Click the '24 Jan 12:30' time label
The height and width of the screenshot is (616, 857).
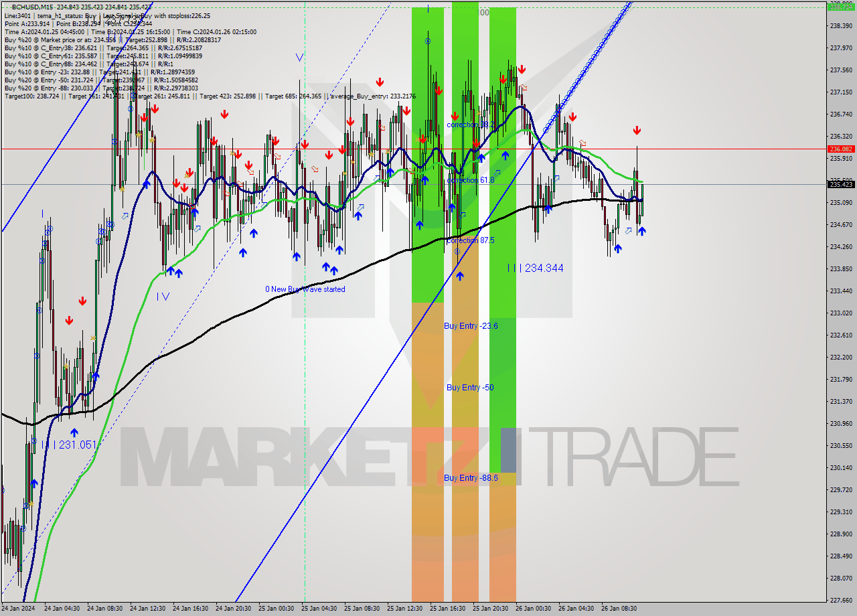146,609
